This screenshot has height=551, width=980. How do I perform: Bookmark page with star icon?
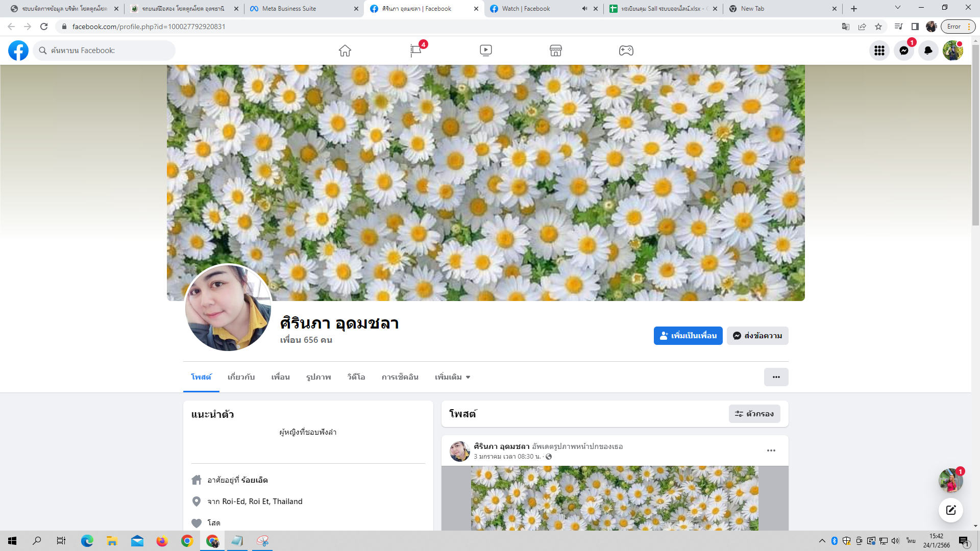[x=878, y=27]
